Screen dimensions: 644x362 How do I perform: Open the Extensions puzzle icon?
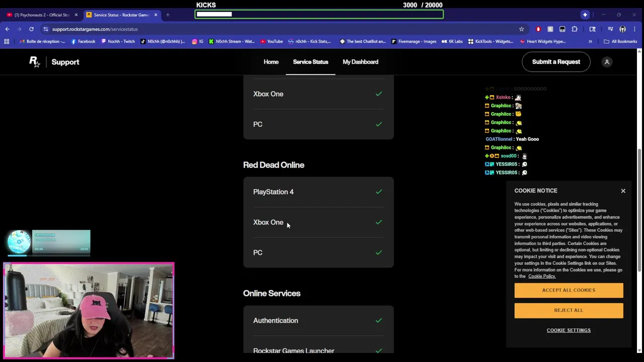575,29
